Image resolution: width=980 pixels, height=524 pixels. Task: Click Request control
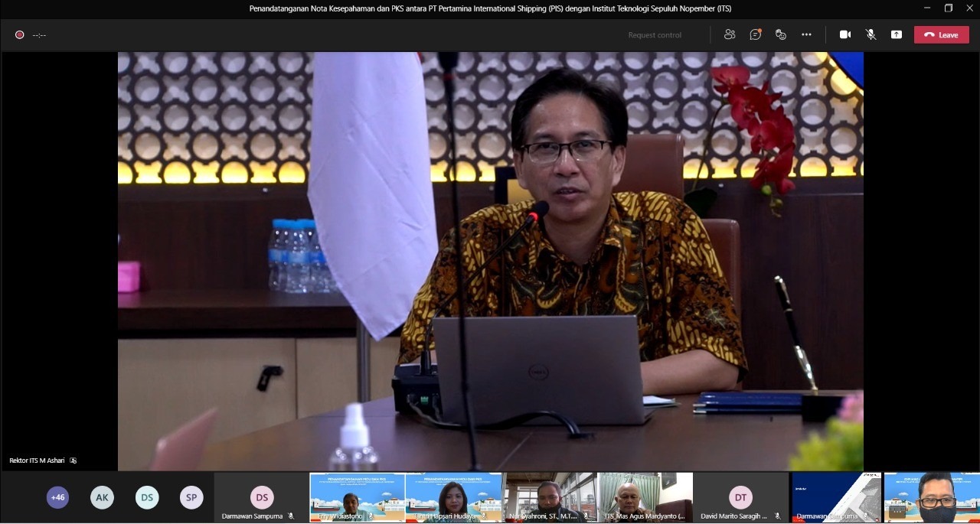click(654, 34)
